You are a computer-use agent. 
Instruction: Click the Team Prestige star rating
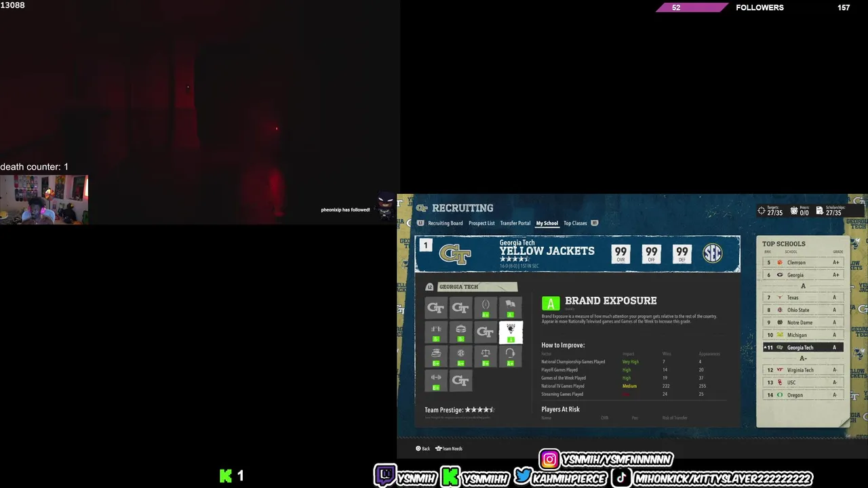point(480,409)
